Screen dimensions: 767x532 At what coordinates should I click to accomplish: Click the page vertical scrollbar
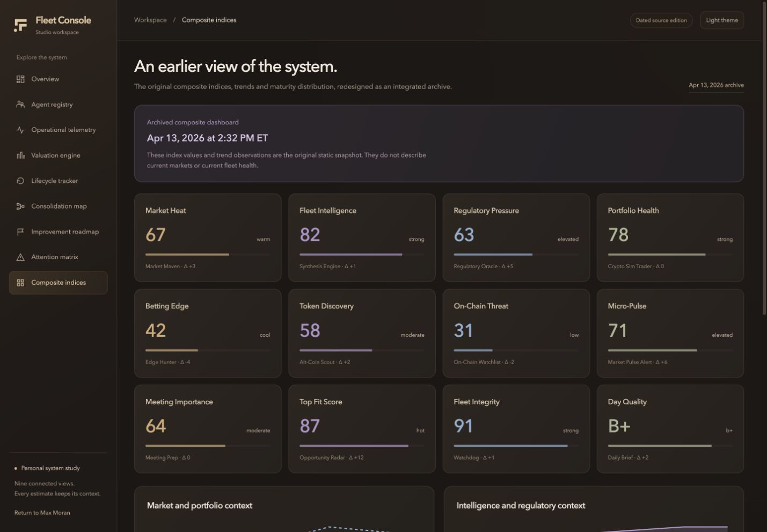(764, 158)
